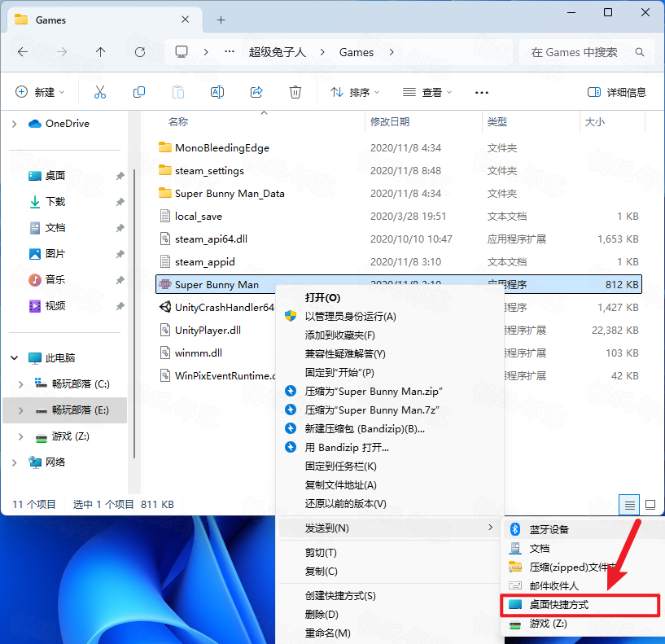The height and width of the screenshot is (644, 665).
Task: Open the 发送到(N) submenu
Action: 389,528
